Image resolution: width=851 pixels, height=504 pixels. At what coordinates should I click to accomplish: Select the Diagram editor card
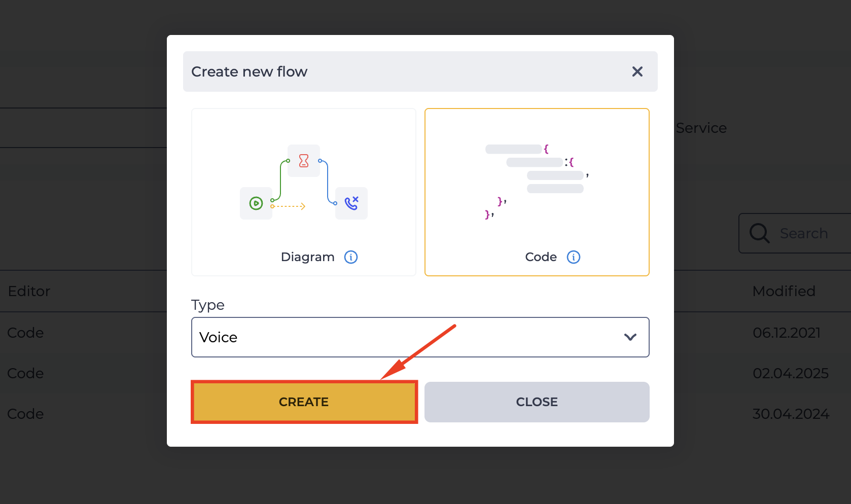pyautogui.click(x=304, y=192)
